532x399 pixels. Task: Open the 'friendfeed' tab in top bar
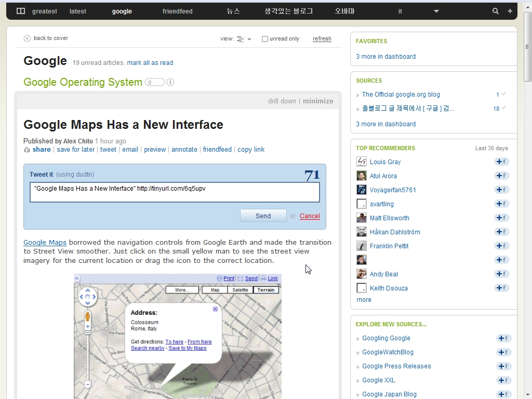click(178, 11)
